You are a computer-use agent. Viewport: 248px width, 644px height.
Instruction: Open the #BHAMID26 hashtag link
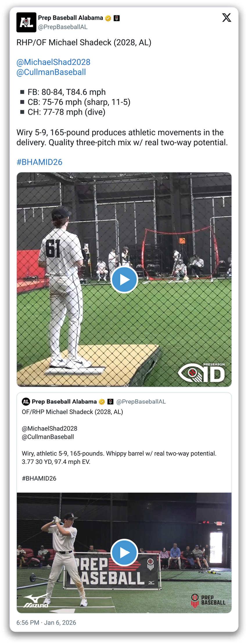click(39, 162)
